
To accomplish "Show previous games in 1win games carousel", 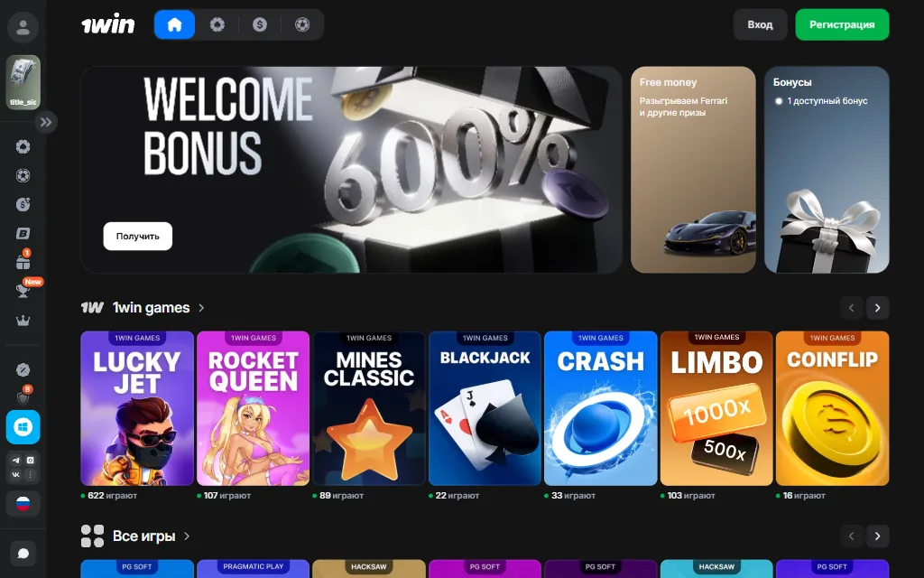I will pyautogui.click(x=852, y=307).
